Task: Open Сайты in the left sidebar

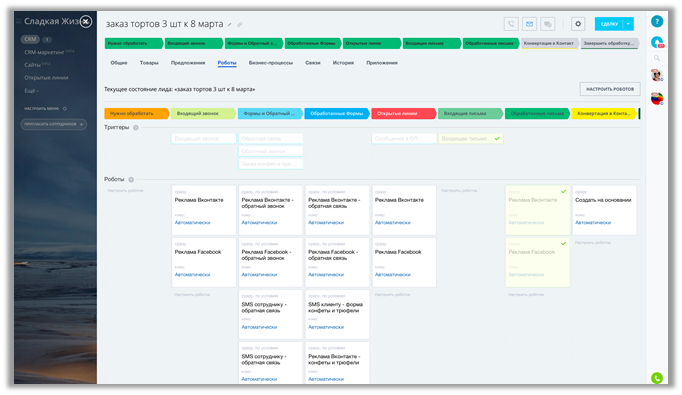Action: click(32, 65)
